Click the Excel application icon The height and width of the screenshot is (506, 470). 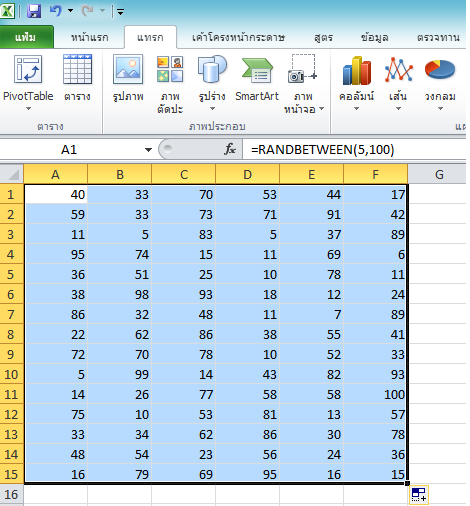click(7, 11)
